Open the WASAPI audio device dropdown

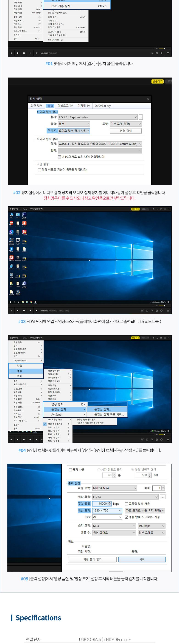click(x=100, y=144)
